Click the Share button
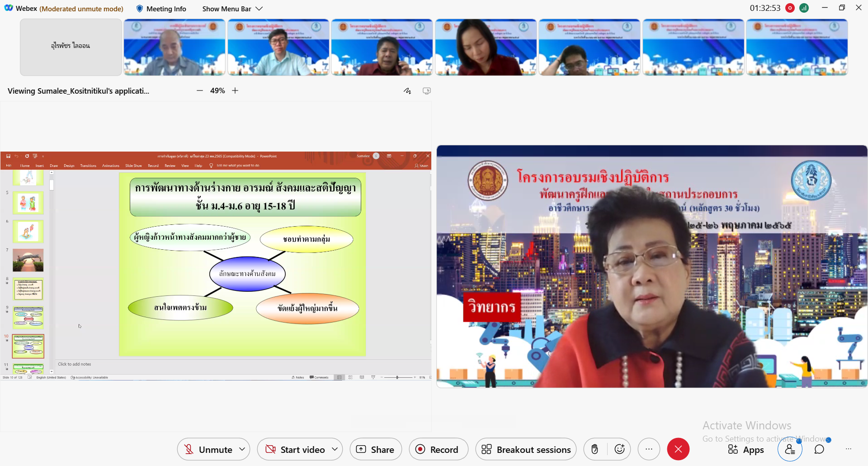 pyautogui.click(x=375, y=449)
